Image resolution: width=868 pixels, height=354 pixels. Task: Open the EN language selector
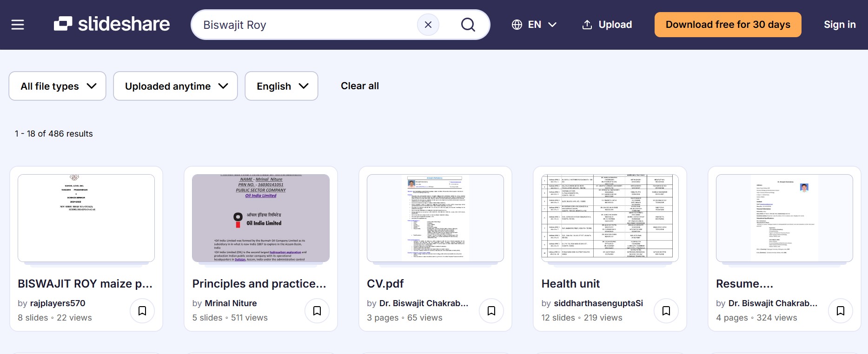coord(534,25)
